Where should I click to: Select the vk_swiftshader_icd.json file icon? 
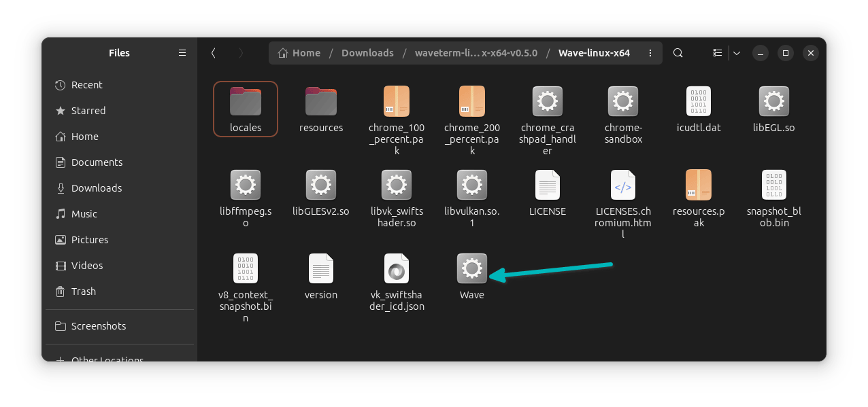pos(397,268)
